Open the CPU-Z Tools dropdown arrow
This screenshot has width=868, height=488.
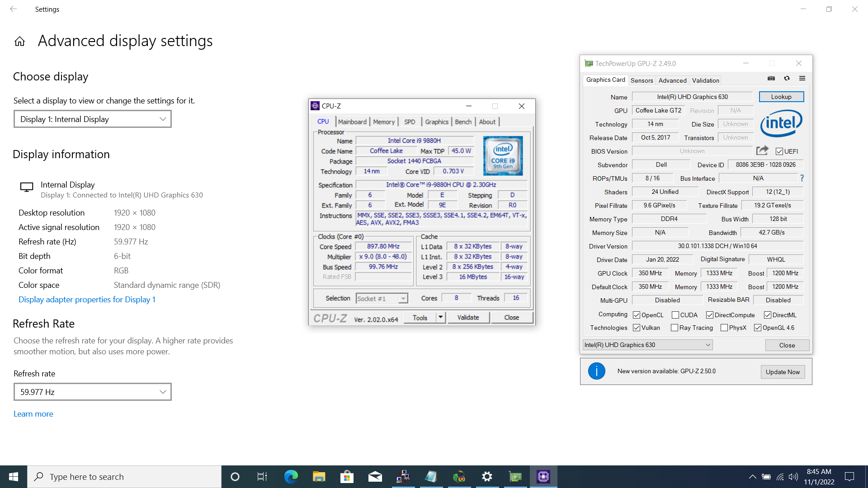coord(440,317)
